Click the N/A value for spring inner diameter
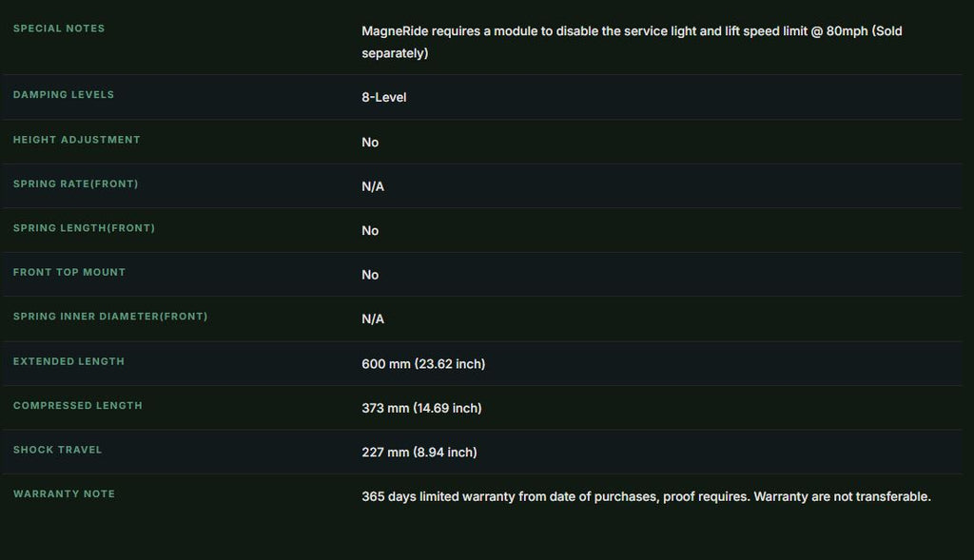The height and width of the screenshot is (560, 974). 373,319
